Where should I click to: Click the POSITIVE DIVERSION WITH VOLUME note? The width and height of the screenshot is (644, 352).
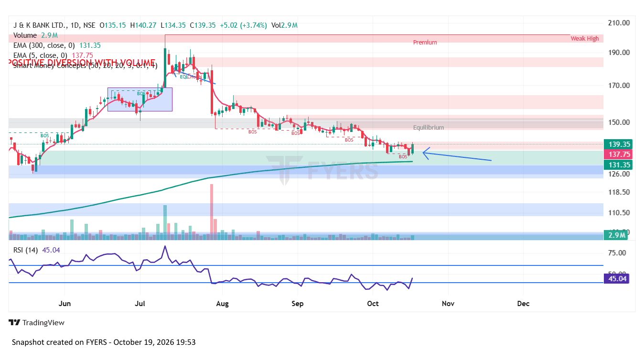(x=81, y=63)
